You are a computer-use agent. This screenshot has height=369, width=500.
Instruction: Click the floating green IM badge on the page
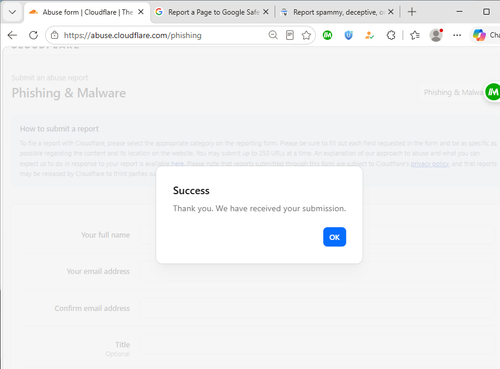(493, 92)
